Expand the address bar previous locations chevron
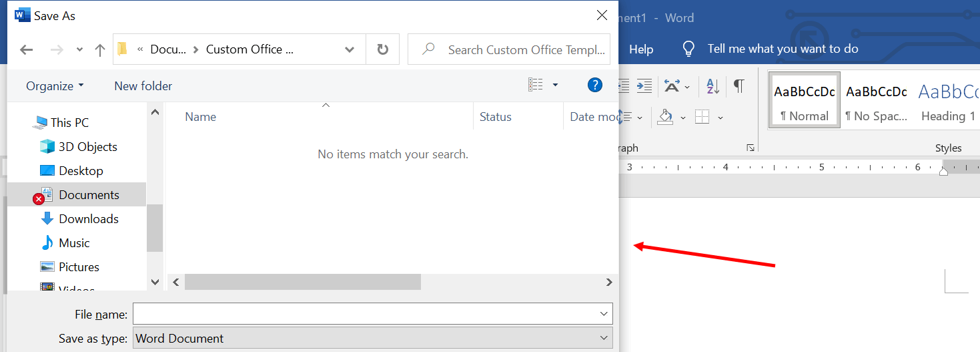This screenshot has width=980, height=352. click(349, 49)
